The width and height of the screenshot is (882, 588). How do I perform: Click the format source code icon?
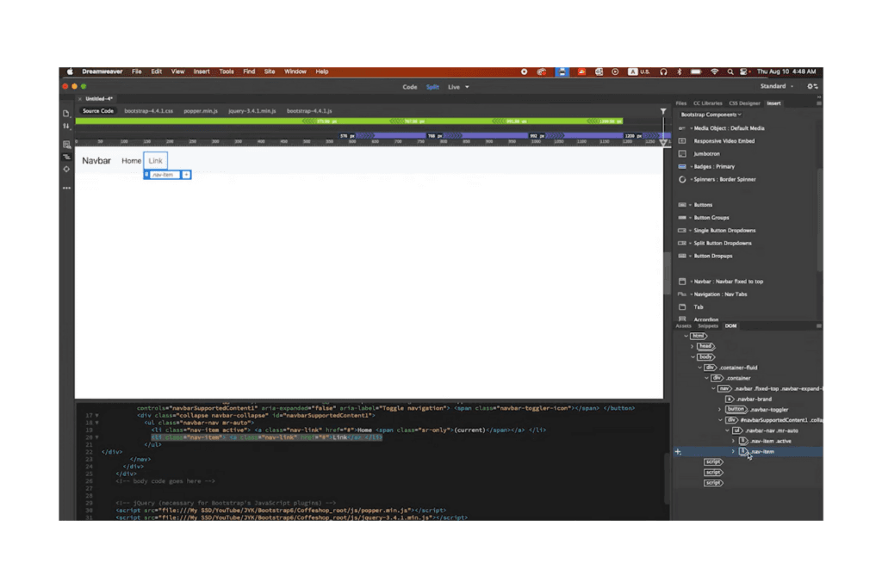point(66,157)
